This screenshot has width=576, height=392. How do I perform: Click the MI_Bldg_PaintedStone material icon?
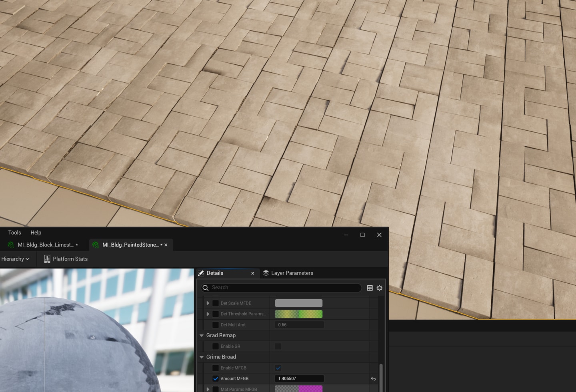tap(96, 245)
